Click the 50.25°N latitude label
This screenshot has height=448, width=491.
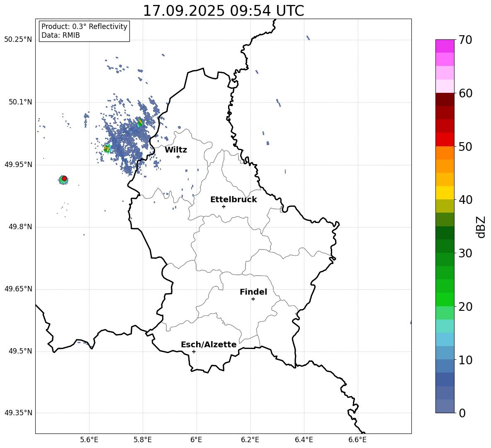[x=18, y=40]
